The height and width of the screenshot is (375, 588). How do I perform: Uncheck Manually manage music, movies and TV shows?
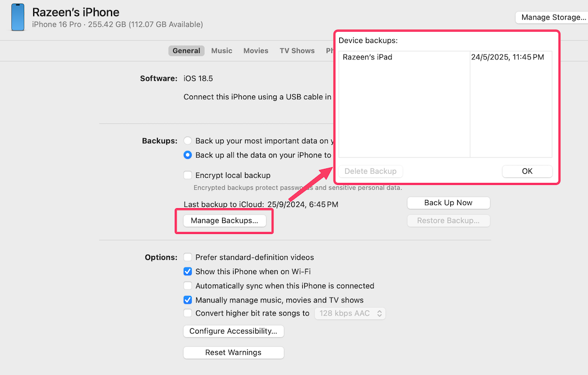pyautogui.click(x=187, y=300)
